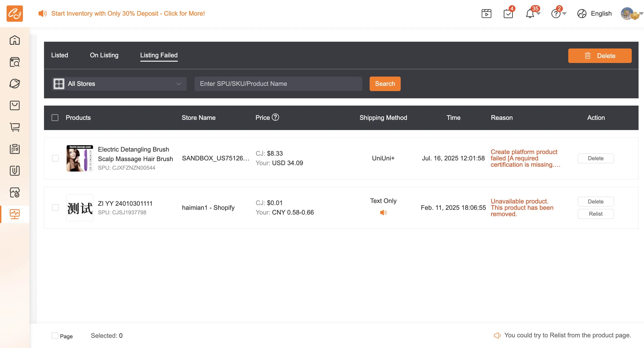
Task: Open the product search sidebar icon
Action: (15, 62)
